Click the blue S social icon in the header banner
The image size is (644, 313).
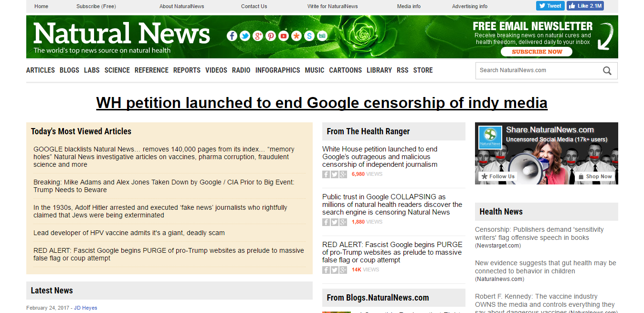click(x=309, y=36)
